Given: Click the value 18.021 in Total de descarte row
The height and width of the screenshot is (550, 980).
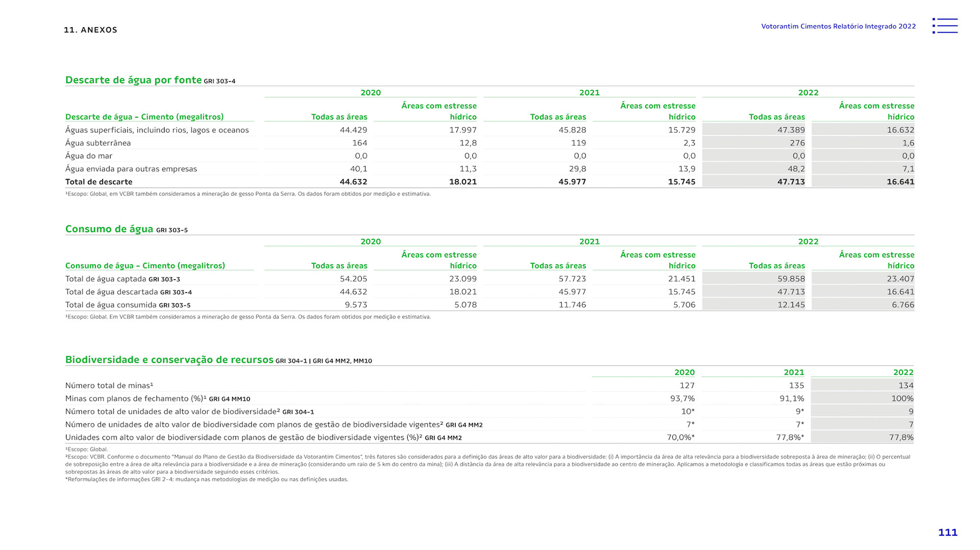Looking at the screenshot, I should (463, 182).
